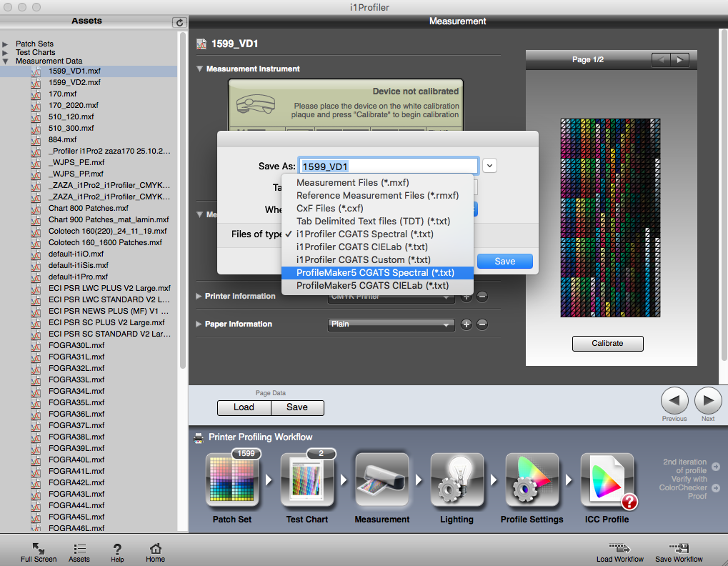
Task: Open the Measurement workflow step icon
Action: [382, 480]
